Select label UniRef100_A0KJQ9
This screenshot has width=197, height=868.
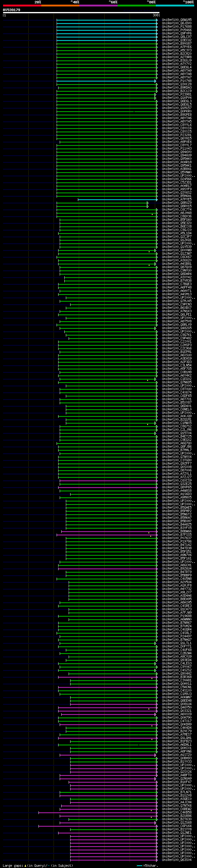click(177, 416)
